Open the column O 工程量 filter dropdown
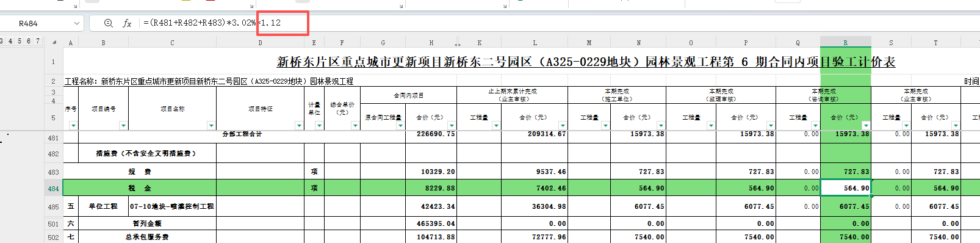The image size is (980, 243). click(x=711, y=125)
